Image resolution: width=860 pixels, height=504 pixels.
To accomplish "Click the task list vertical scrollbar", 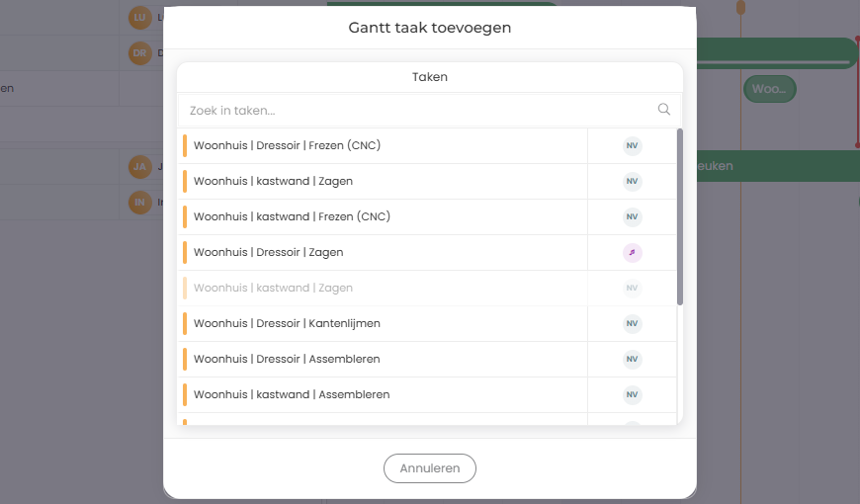I will (x=679, y=217).
